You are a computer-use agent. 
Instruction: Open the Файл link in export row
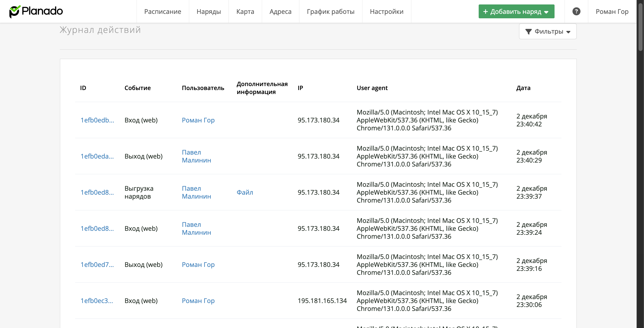click(x=244, y=192)
